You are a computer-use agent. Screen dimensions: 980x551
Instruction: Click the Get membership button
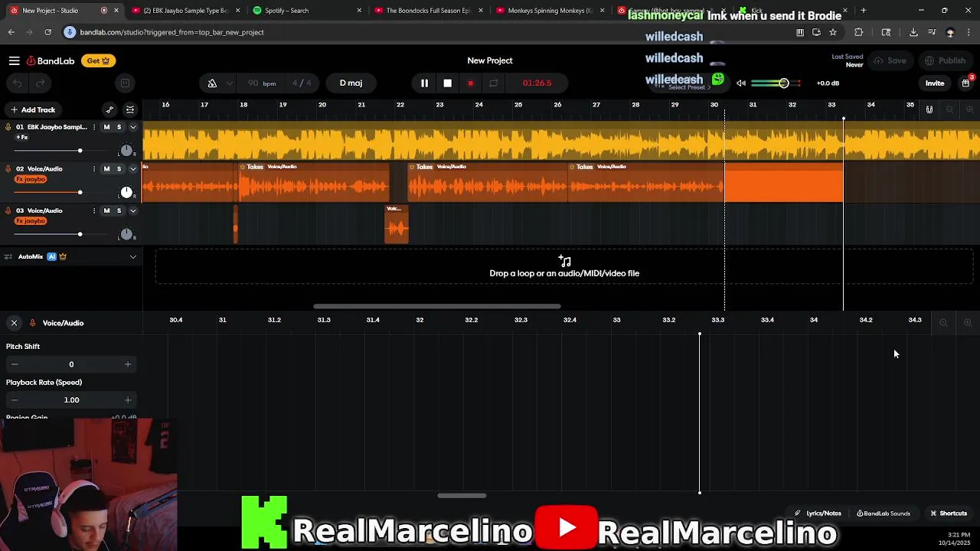pos(97,60)
